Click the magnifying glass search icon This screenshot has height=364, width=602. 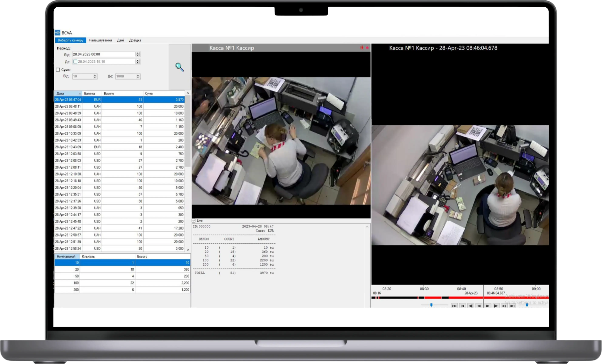(179, 67)
